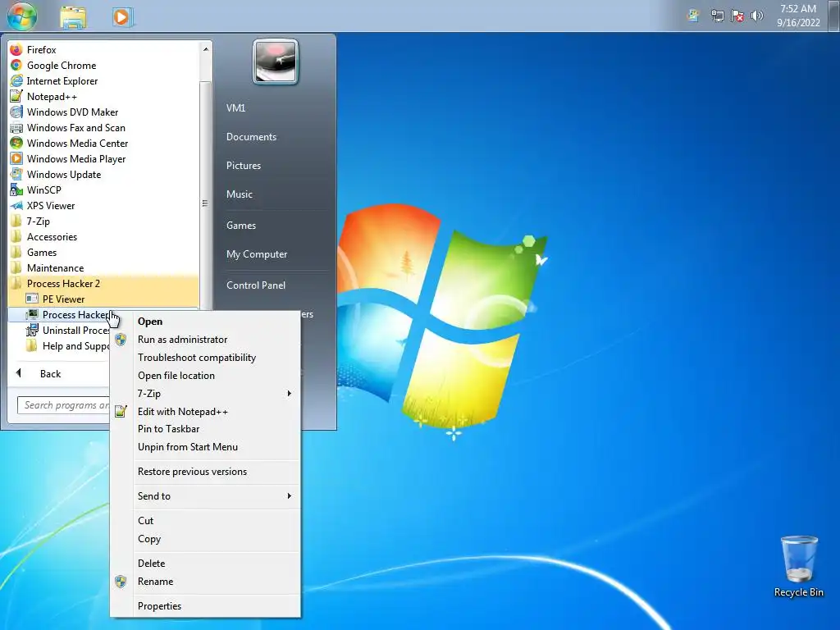Click the Internet Explorer icon
The image size is (840, 630).
coord(16,81)
